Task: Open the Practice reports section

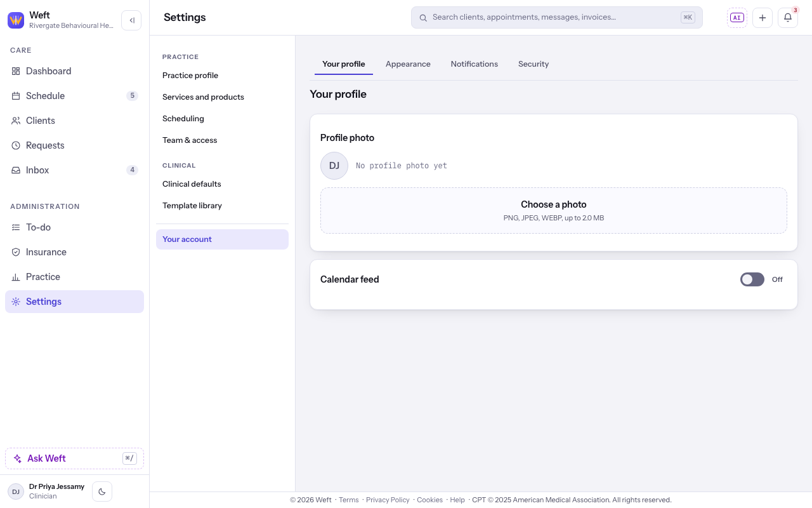Action: click(x=74, y=277)
